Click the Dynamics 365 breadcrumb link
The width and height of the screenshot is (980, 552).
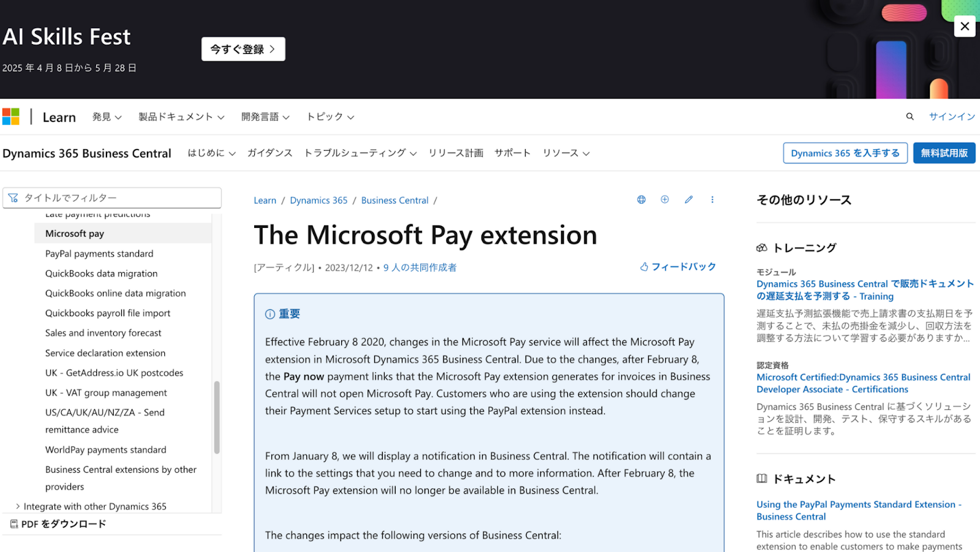[318, 200]
